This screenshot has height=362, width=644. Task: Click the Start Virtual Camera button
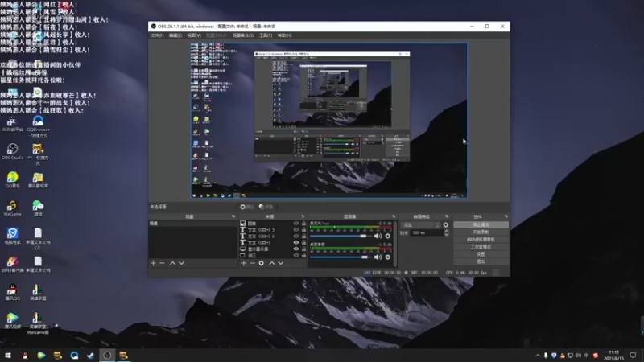click(481, 239)
